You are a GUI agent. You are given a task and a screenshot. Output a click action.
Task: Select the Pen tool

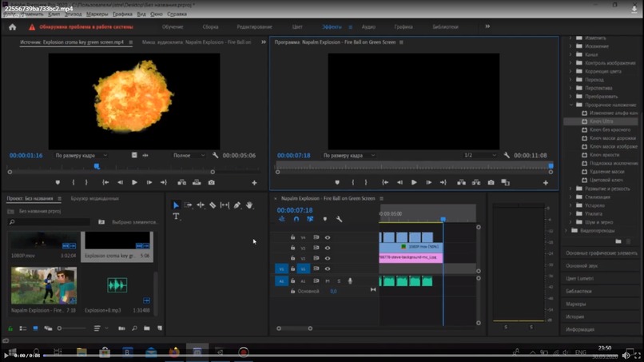[237, 205]
